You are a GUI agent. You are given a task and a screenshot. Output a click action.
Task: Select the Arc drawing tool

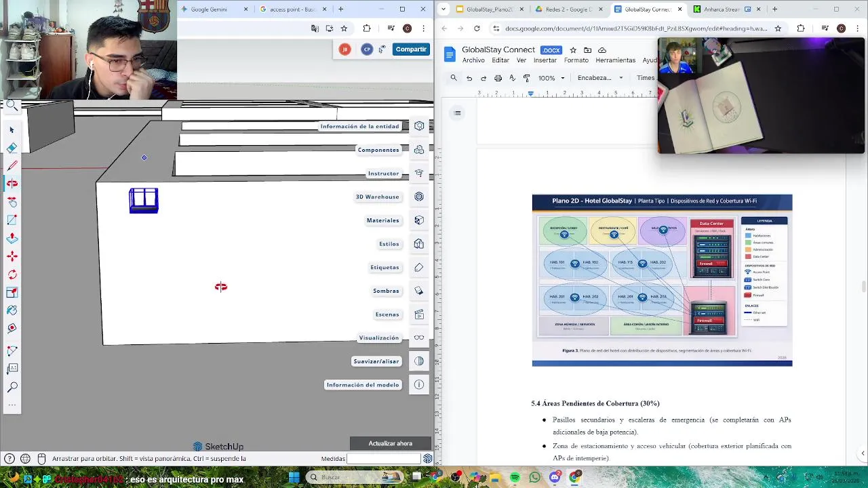pos(12,351)
